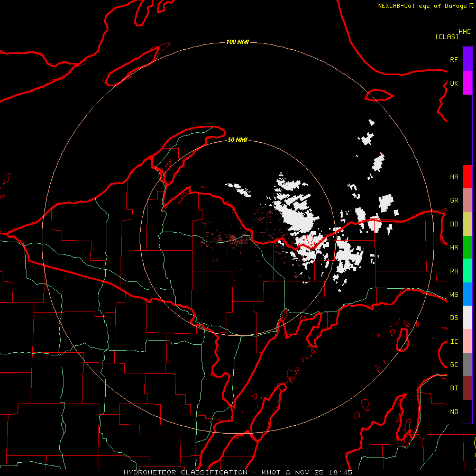This screenshot has width=476, height=476.
Task: Click the RF purple color swatch in legend
Action: tap(467, 59)
